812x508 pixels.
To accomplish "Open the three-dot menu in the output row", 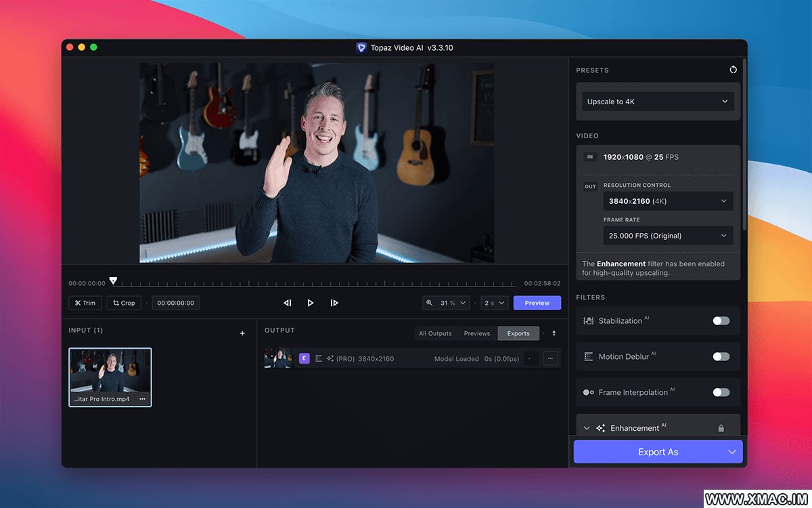I will (550, 358).
